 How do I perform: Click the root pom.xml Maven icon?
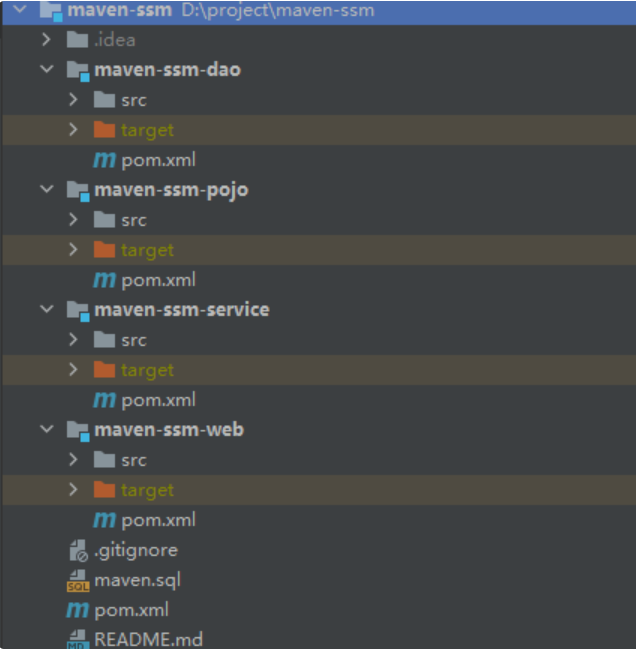click(x=77, y=610)
